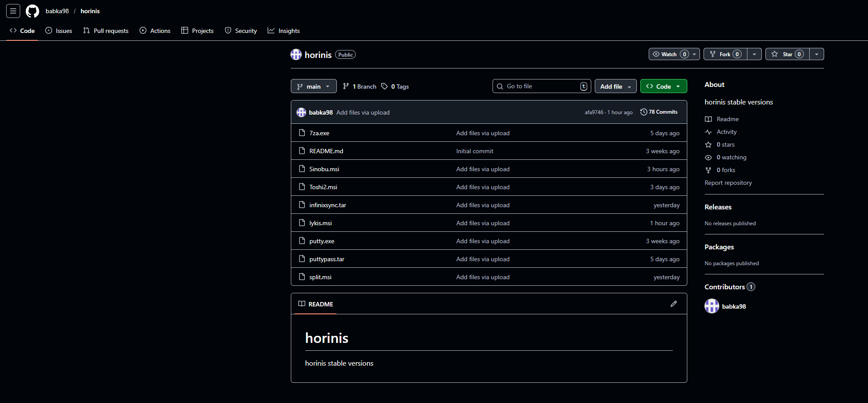Click the babka98 contributor avatar
The height and width of the screenshot is (403, 868).
coord(711,306)
